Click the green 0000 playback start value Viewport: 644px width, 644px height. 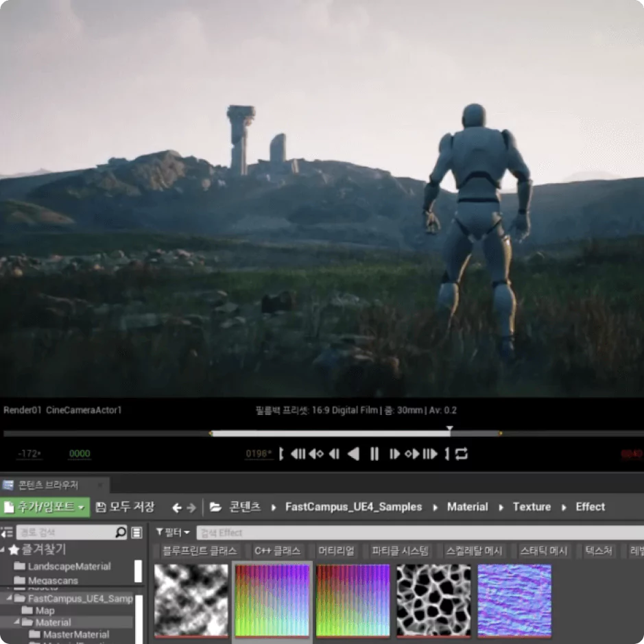80,453
